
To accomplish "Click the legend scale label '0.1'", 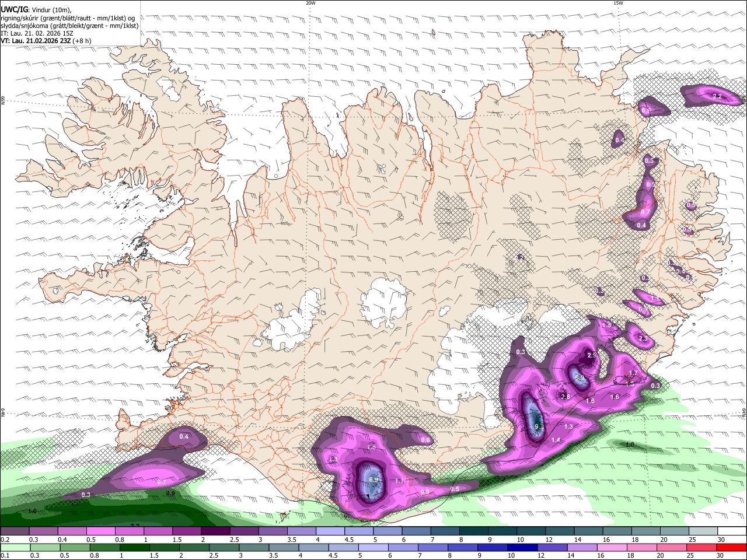I will click(x=5, y=555).
